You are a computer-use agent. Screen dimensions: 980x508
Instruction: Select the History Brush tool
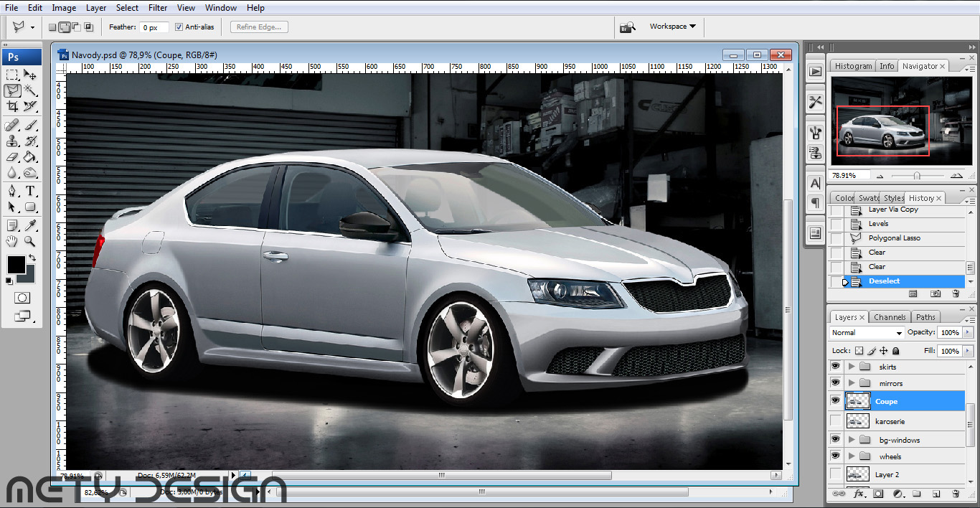coord(30,141)
